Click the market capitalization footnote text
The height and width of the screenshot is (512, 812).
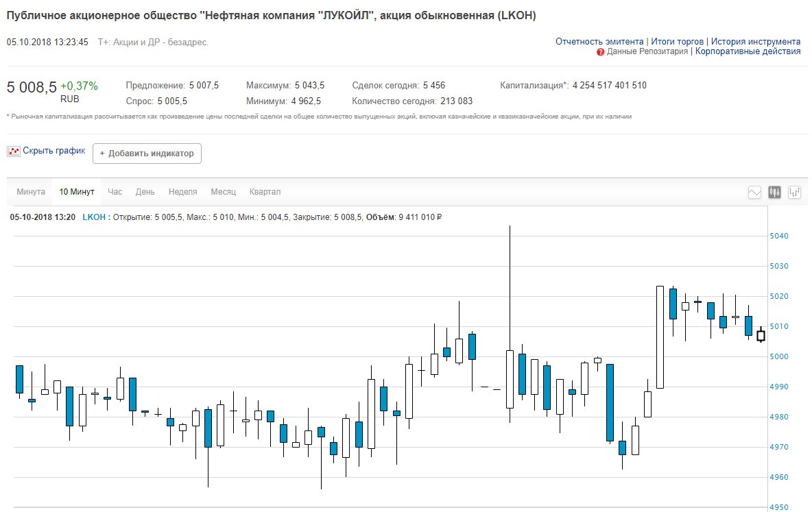[319, 117]
